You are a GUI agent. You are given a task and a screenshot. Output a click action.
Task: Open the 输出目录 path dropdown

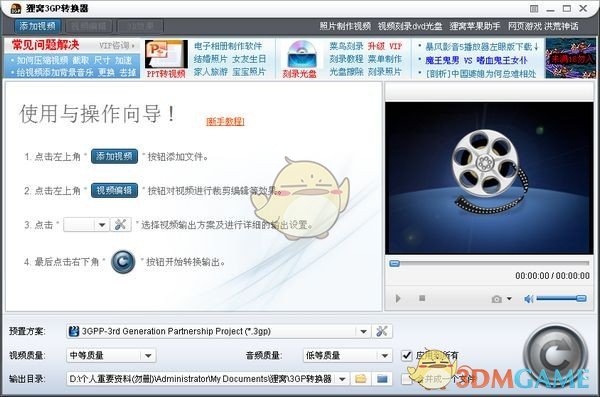pos(342,379)
